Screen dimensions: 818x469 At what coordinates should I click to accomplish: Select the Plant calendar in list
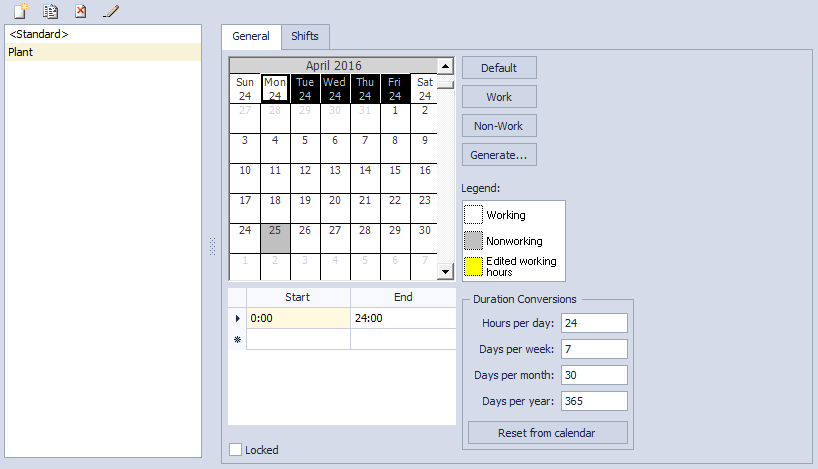coord(20,51)
